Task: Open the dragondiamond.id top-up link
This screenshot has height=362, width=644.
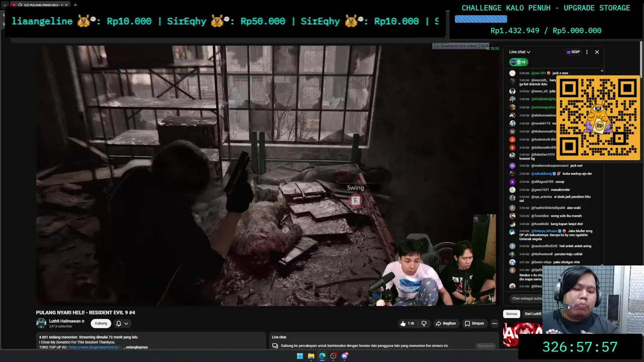Action: (x=95, y=347)
